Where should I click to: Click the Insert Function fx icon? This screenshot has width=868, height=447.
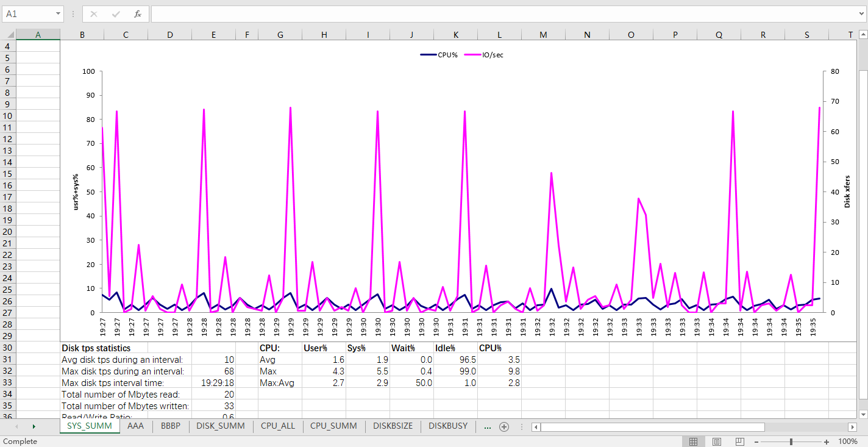pos(138,13)
